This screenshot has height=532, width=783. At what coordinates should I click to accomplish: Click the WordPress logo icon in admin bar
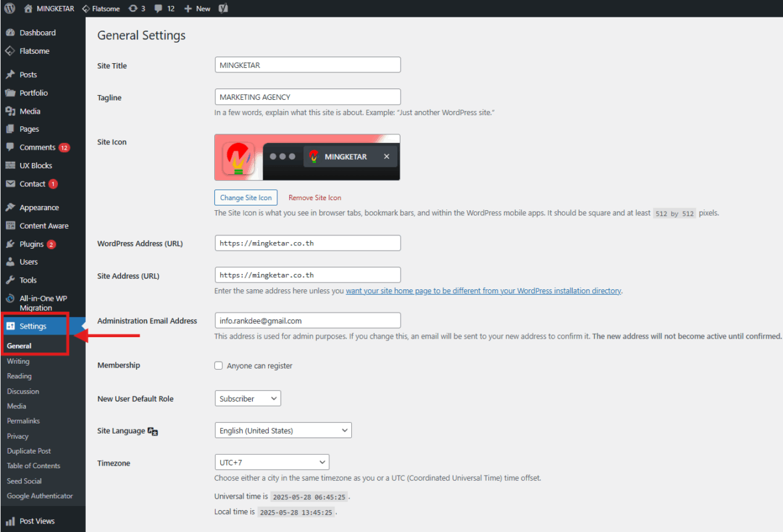(10, 9)
